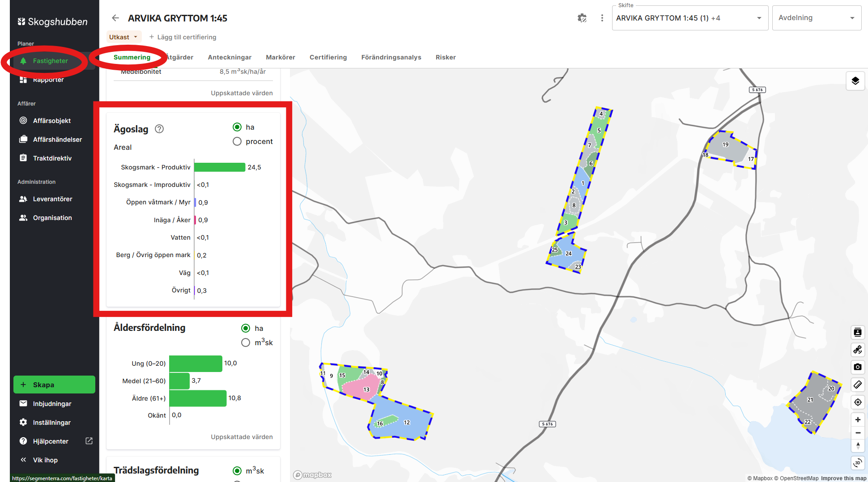Expand the Utkast status dropdown
The image size is (868, 482).
[x=124, y=37]
